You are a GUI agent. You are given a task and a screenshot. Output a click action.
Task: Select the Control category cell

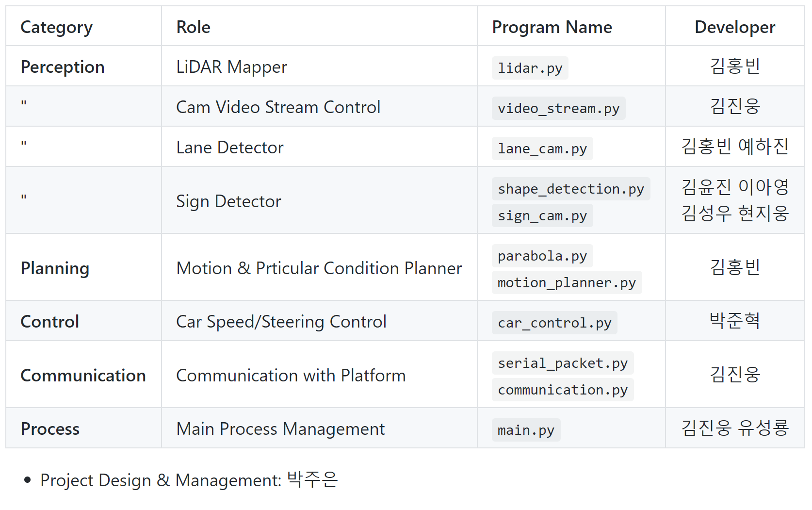click(x=83, y=321)
